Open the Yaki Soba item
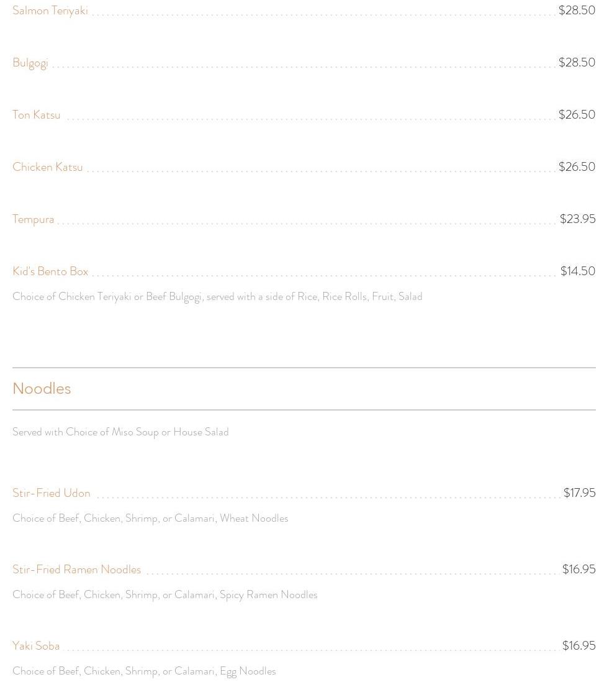The width and height of the screenshot is (599, 700). pos(36,646)
